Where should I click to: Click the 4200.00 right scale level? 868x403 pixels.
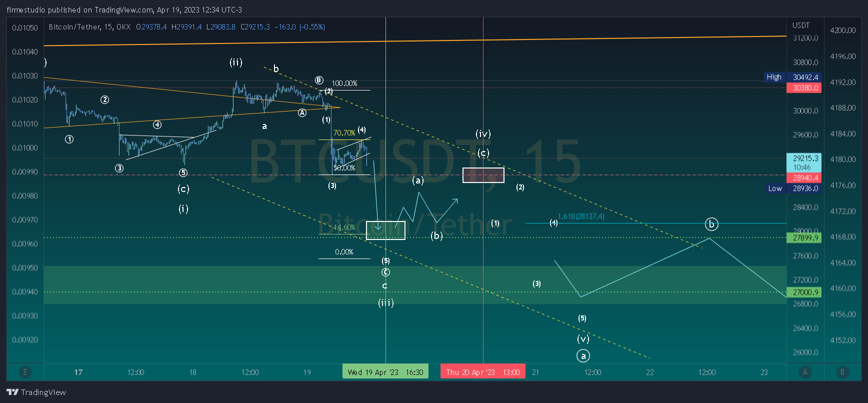coord(842,30)
